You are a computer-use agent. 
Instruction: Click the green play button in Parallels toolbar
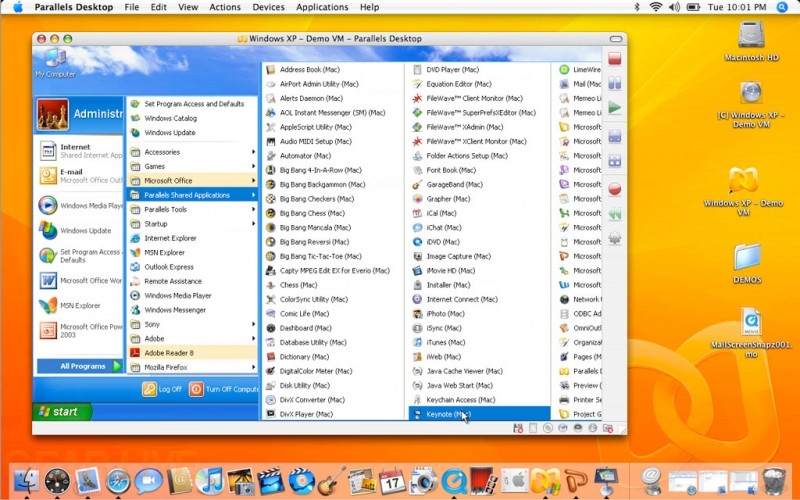point(615,108)
